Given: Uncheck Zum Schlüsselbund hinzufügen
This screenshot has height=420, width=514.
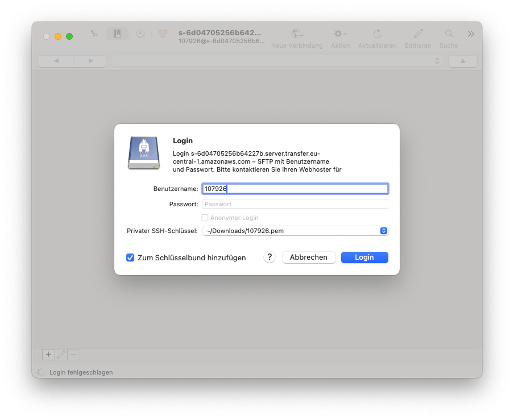Looking at the screenshot, I should tap(130, 257).
